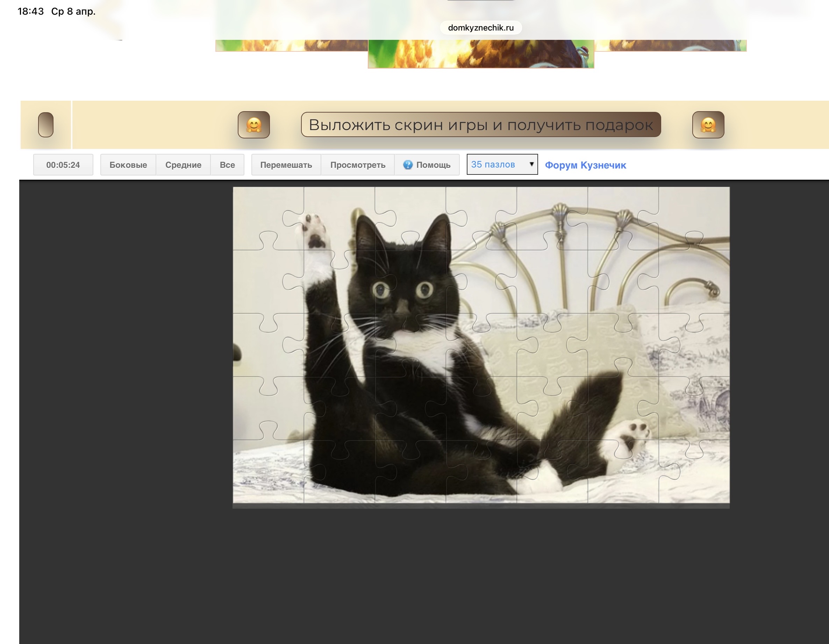Image resolution: width=829 pixels, height=644 pixels.
Task: Click the cat's nose in the puzzle
Action: click(403, 306)
